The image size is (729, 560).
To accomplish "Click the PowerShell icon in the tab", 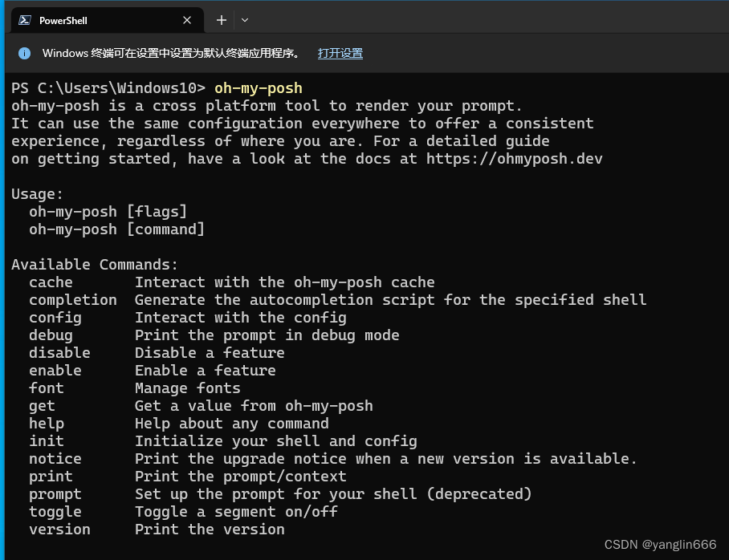I will click(x=25, y=20).
